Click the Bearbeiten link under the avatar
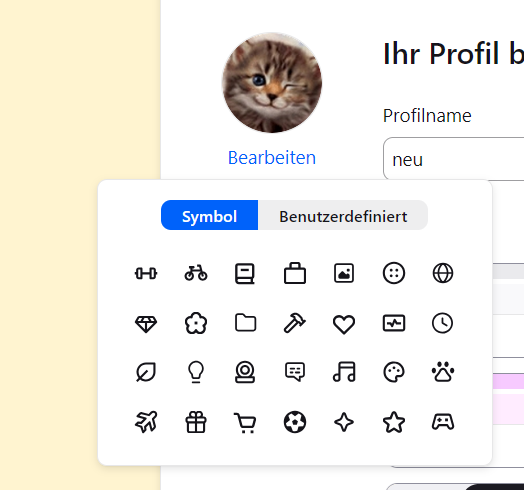Viewport: 524px width, 490px height. (x=272, y=157)
